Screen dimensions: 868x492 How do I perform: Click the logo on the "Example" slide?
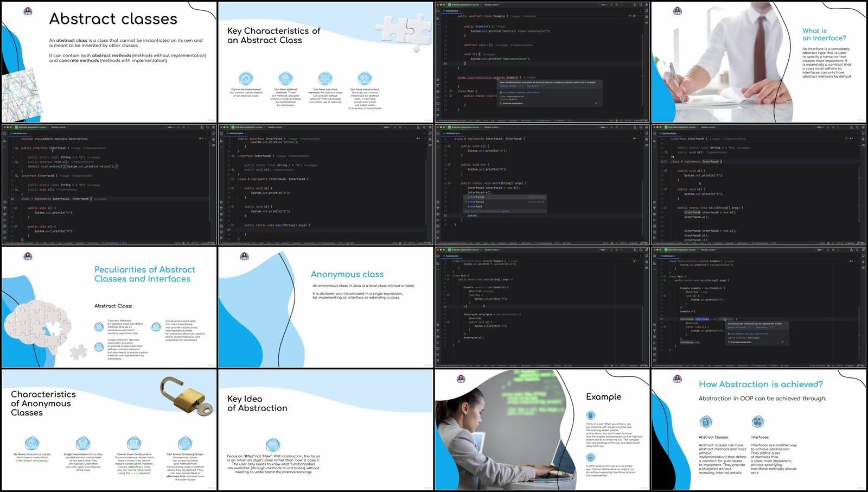pos(461,379)
